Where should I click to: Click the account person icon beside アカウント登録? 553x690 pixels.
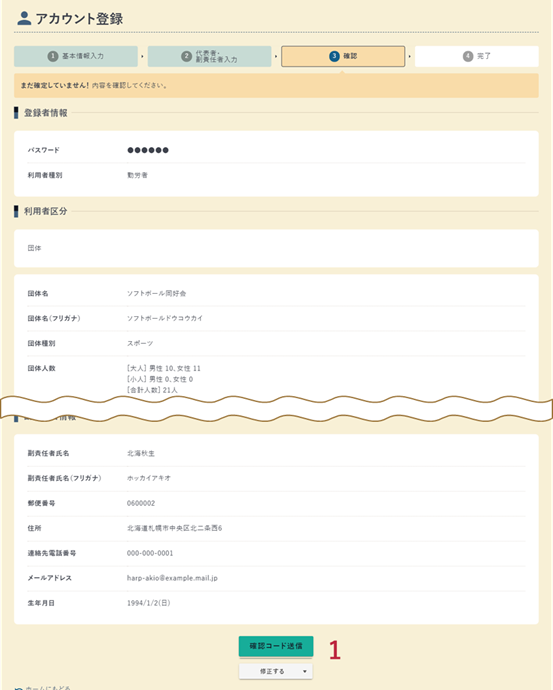coord(24,18)
